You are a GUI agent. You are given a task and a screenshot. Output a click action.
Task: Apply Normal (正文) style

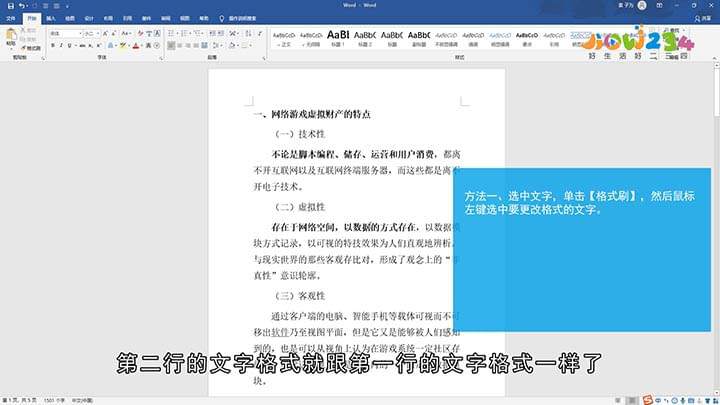pos(284,39)
